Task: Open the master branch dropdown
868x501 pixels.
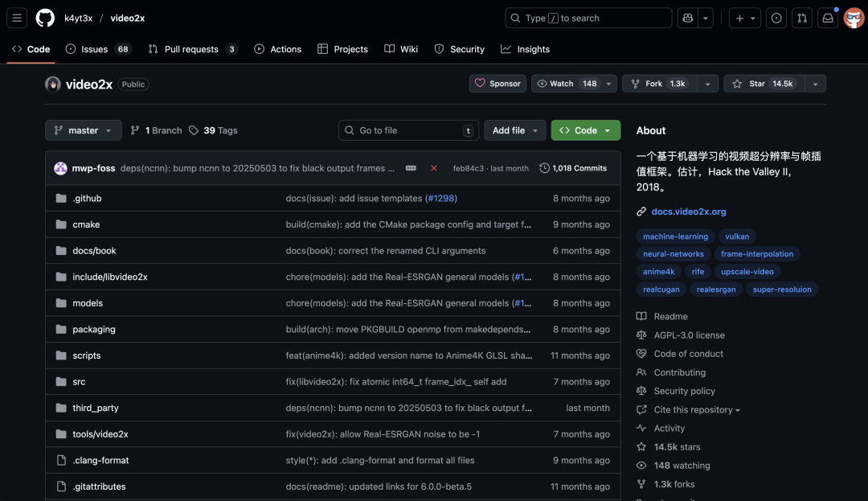Action: click(x=83, y=130)
